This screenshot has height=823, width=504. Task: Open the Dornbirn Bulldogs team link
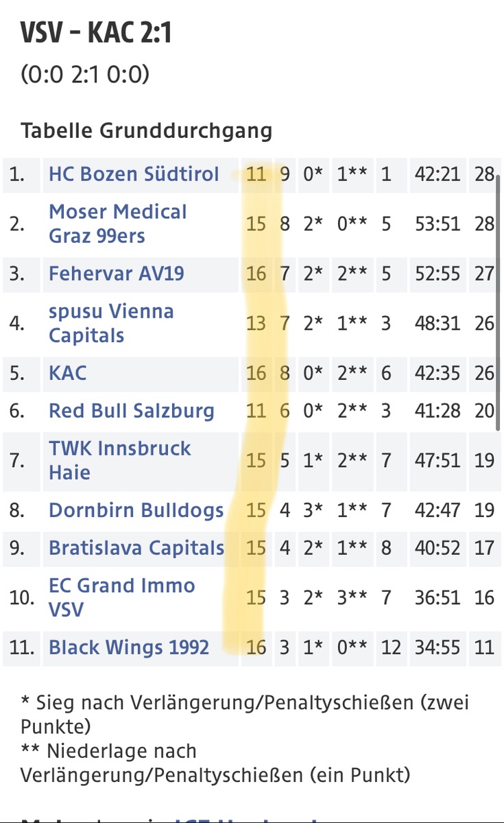click(136, 510)
